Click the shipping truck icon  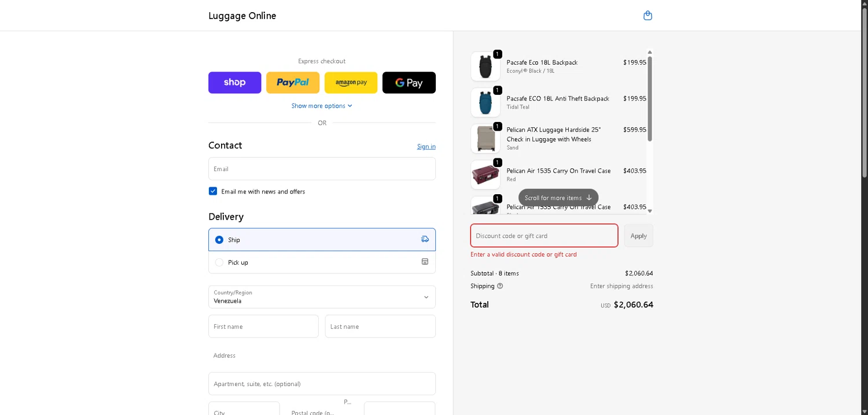coord(425,239)
